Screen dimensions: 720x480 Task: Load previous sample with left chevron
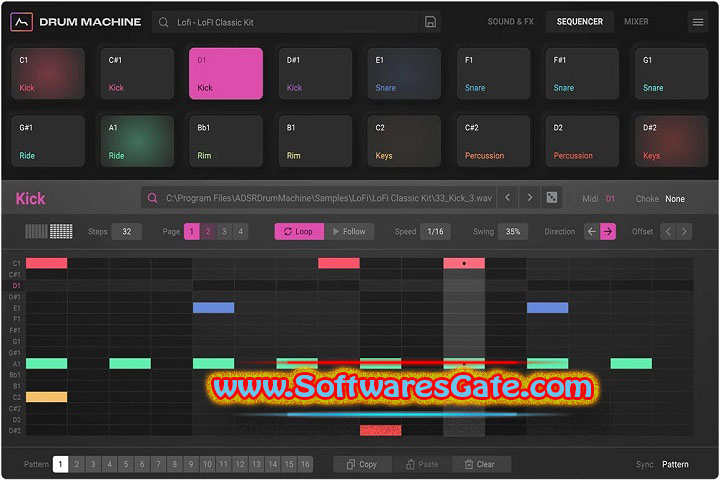click(507, 198)
